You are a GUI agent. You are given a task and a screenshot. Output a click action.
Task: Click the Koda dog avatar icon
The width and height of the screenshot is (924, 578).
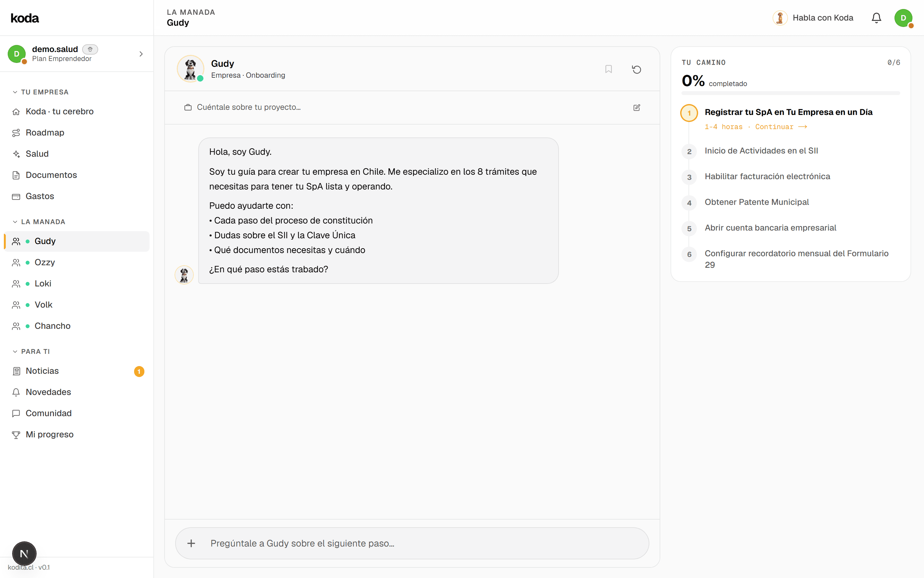click(x=780, y=18)
